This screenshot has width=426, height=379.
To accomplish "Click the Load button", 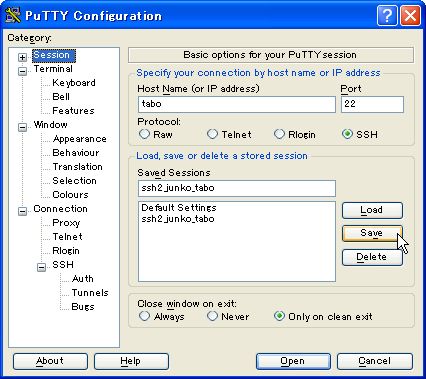I will (372, 210).
